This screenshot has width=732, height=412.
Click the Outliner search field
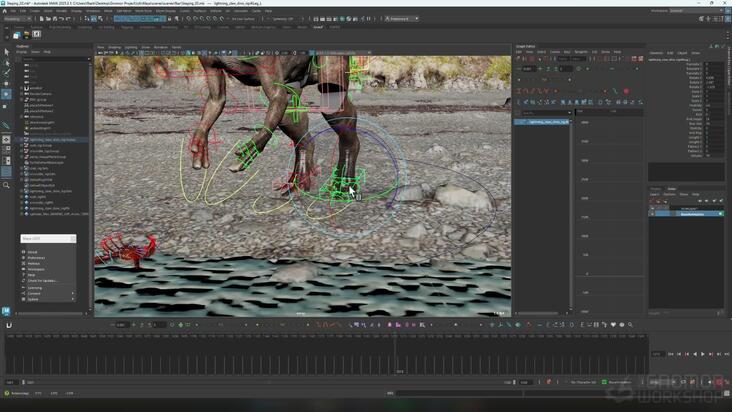(x=56, y=59)
